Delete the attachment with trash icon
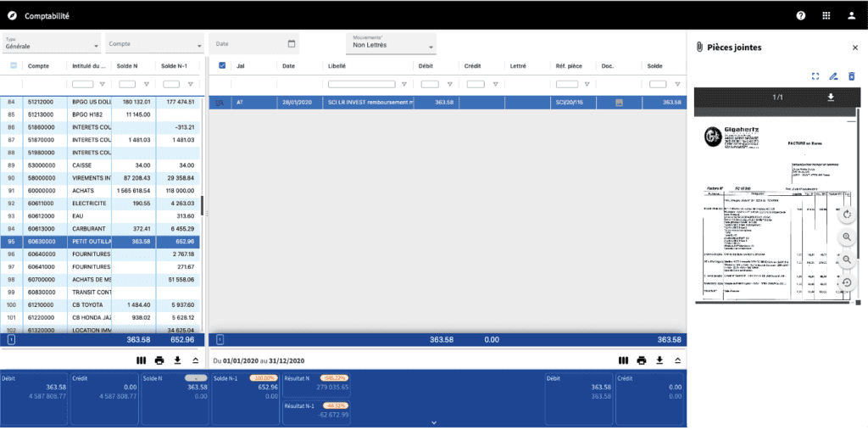 click(851, 76)
